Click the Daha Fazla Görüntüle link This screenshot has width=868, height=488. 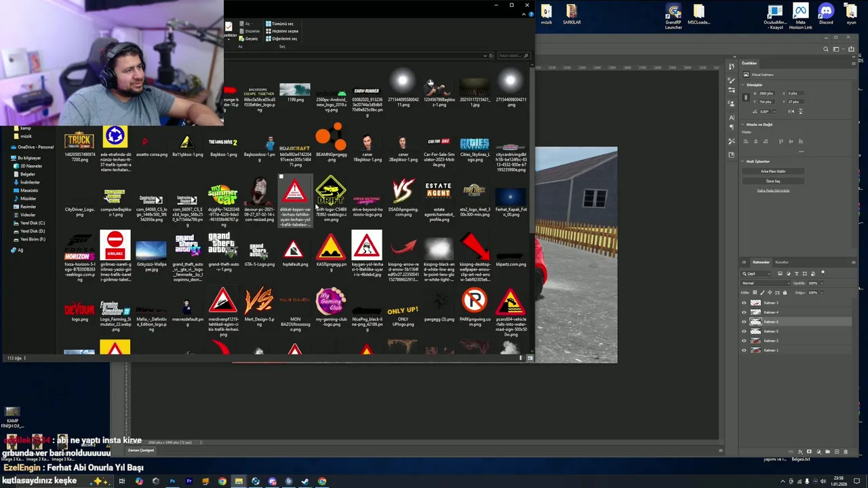click(x=773, y=190)
